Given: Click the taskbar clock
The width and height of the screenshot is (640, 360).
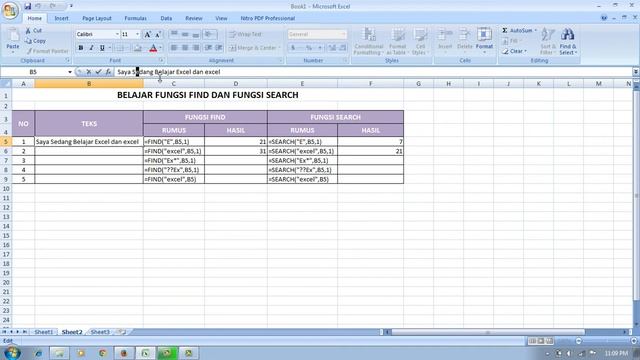Looking at the screenshot, I should (616, 353).
